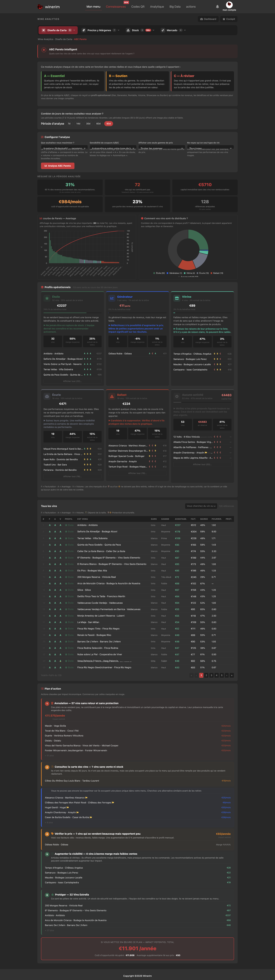Click the Precios y Márgenes icon
The height and width of the screenshot is (980, 275).
coord(84,30)
